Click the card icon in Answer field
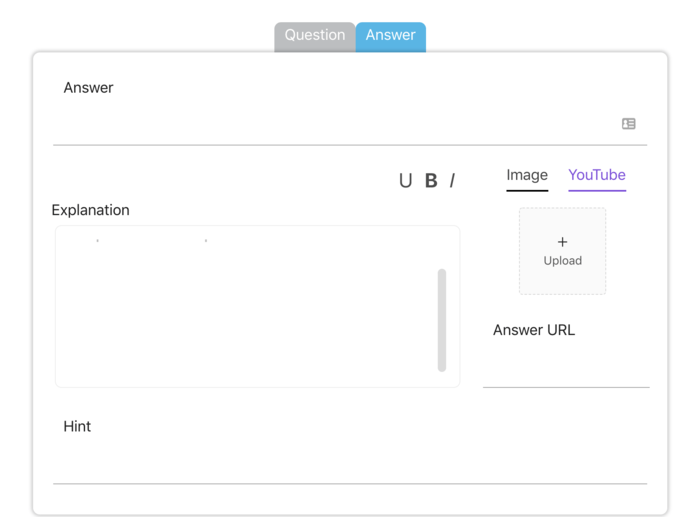This screenshot has width=700, height=517. pos(628,124)
